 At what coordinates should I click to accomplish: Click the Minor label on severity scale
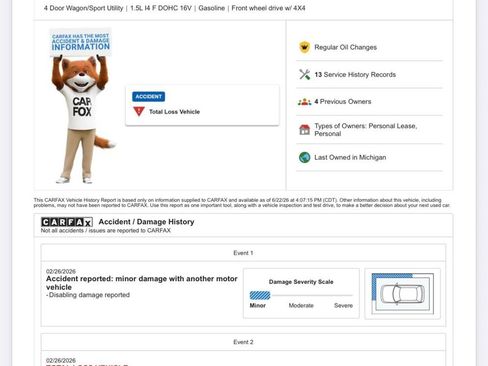pos(258,305)
